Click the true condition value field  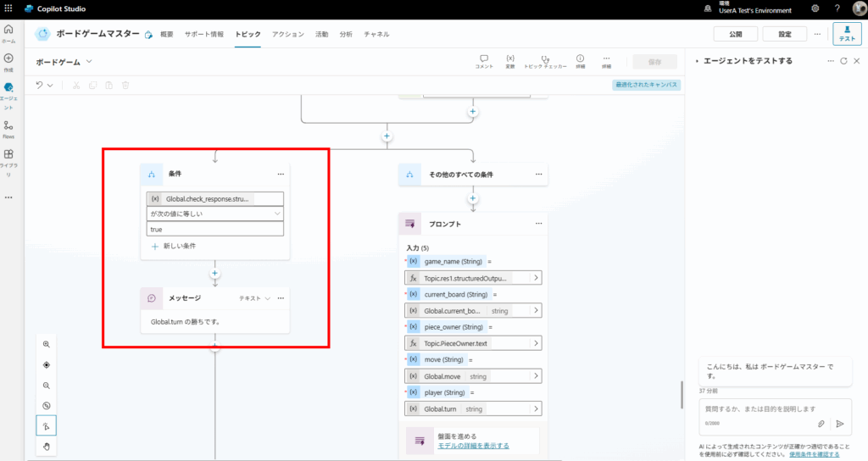pyautogui.click(x=214, y=230)
